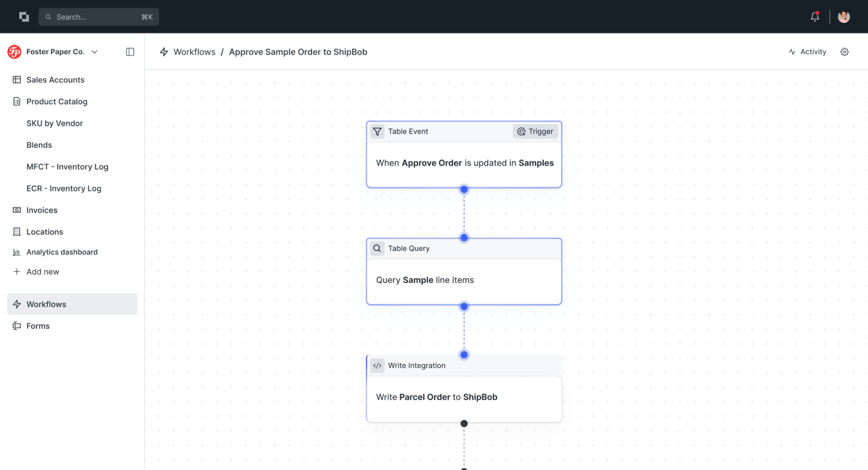Viewport: 868px width, 470px height.
Task: Open workflow settings gear icon
Action: point(844,52)
